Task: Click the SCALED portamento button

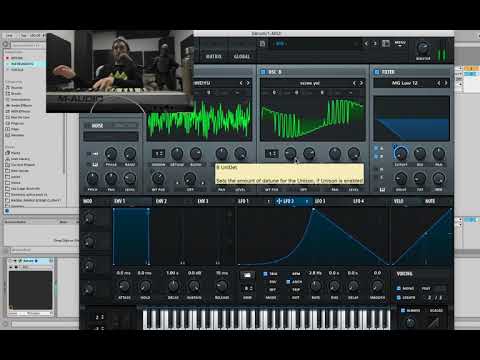Action: point(436,310)
